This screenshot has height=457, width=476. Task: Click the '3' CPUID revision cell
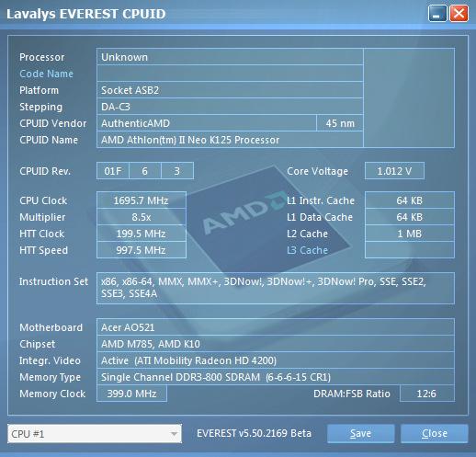[x=177, y=171]
